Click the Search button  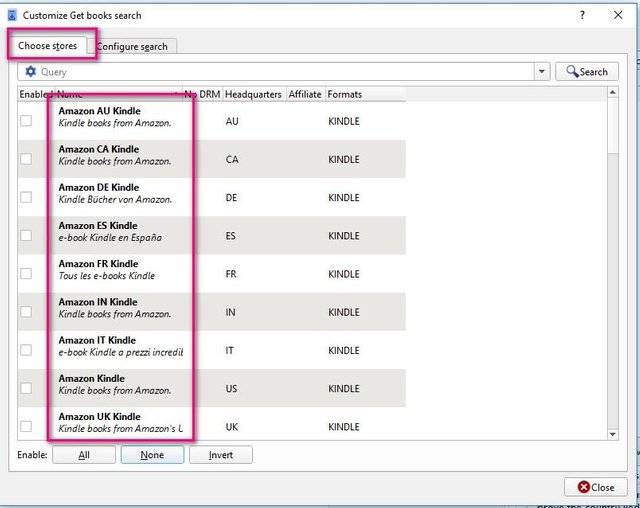[x=587, y=72]
